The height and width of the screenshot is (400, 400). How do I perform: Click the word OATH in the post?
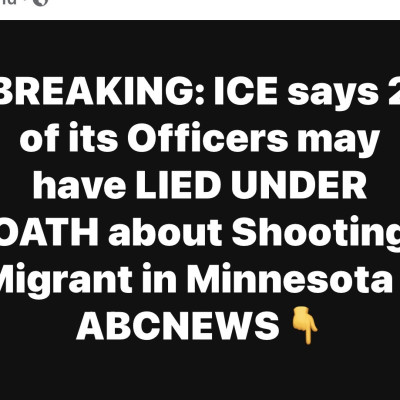point(49,231)
